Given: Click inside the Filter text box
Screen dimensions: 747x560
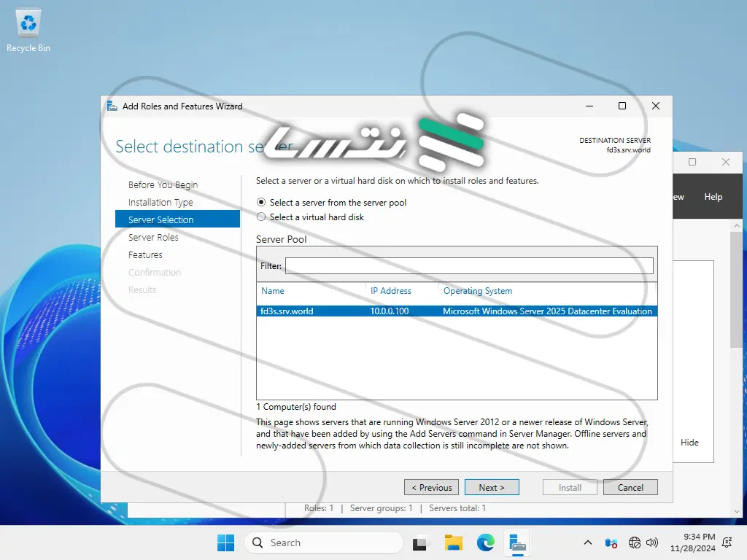Looking at the screenshot, I should pyautogui.click(x=468, y=266).
